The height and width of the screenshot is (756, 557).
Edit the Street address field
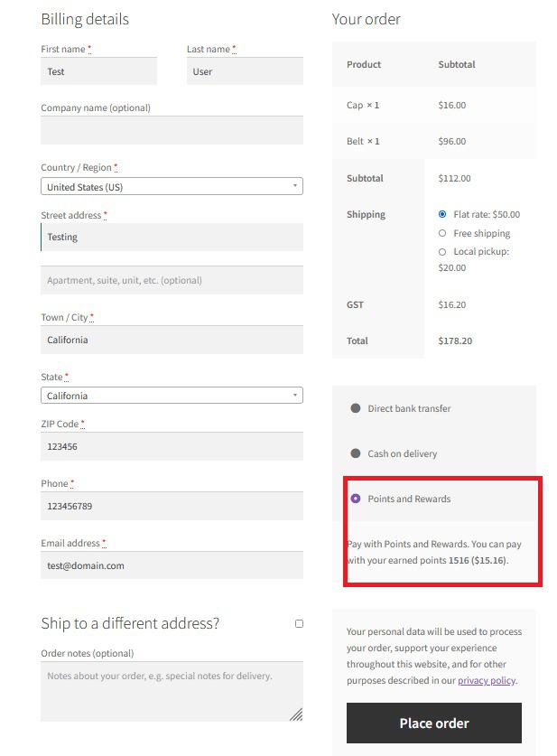click(172, 237)
